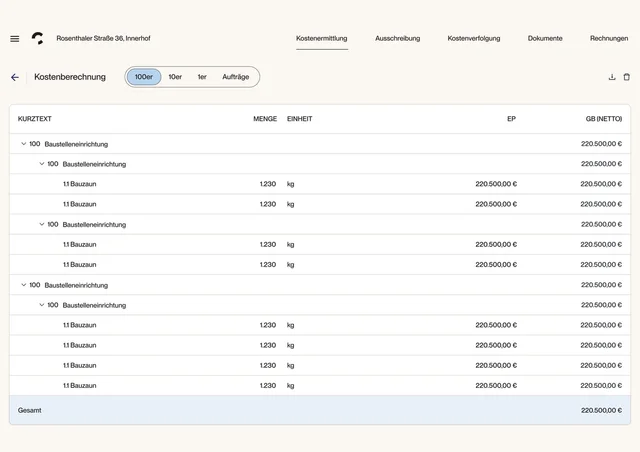Click the Gesamt amount 220.500,00 €
Viewport: 640px width, 452px height.
pyautogui.click(x=602, y=410)
